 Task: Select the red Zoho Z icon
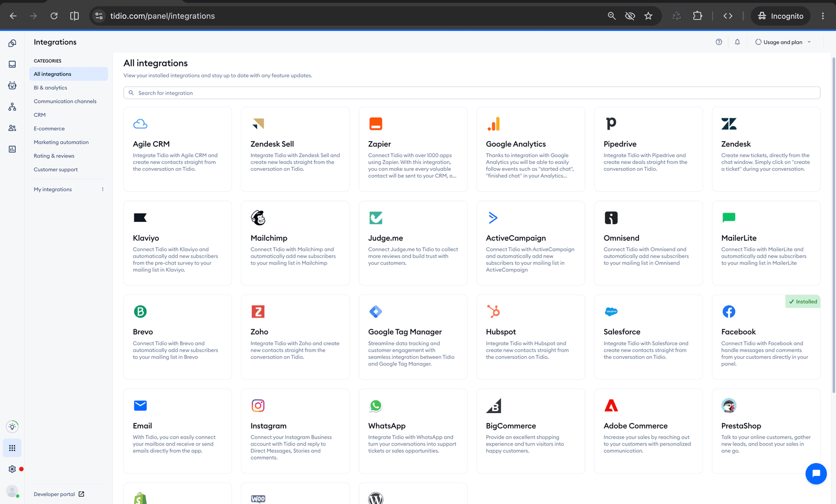tap(258, 312)
